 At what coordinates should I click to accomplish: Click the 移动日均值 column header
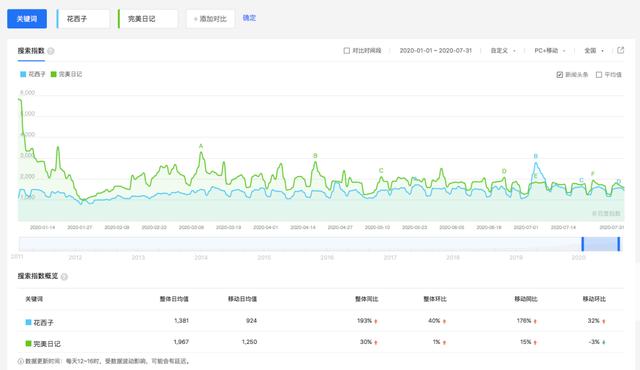(x=242, y=299)
